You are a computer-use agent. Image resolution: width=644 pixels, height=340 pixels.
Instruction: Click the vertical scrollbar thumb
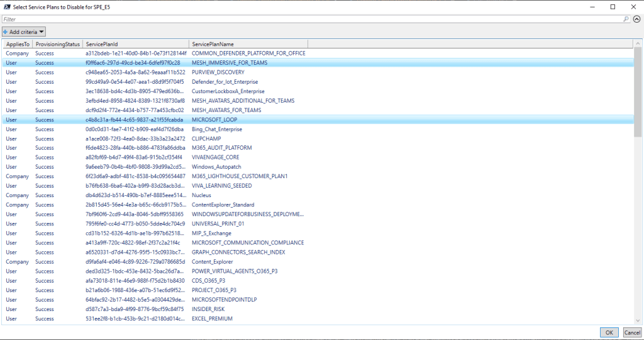638,94
